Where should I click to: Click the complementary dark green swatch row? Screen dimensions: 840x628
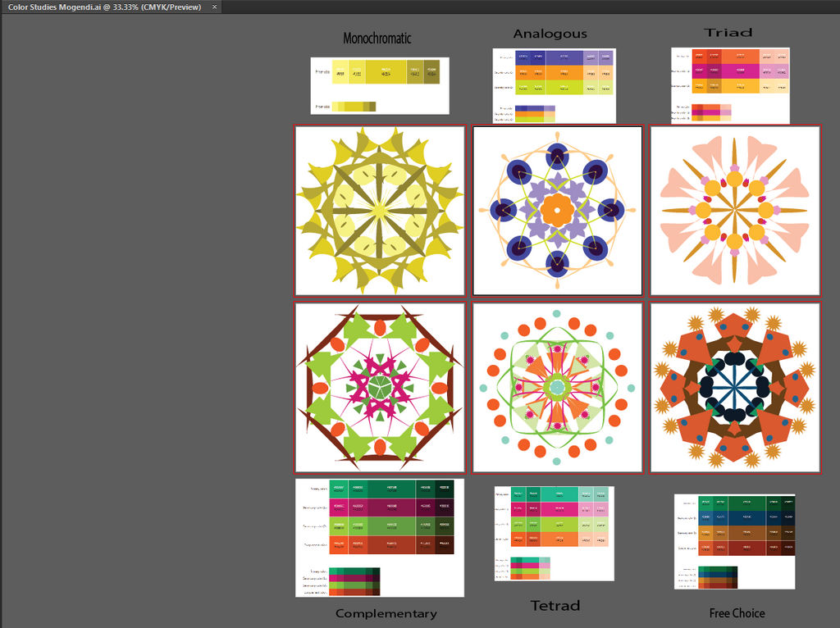coord(391,489)
